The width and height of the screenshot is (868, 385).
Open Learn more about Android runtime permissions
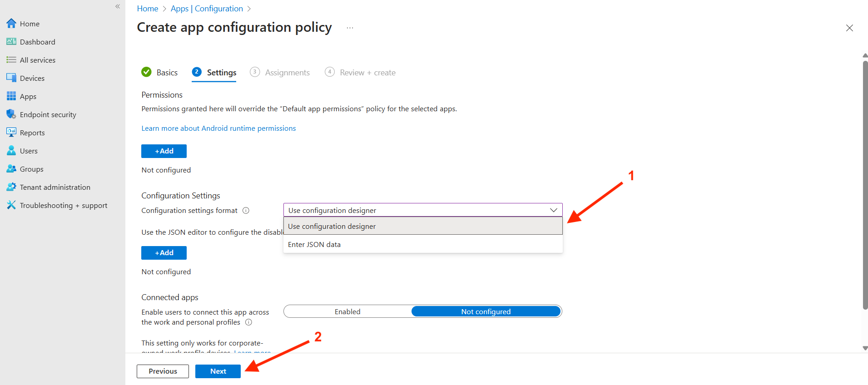218,128
